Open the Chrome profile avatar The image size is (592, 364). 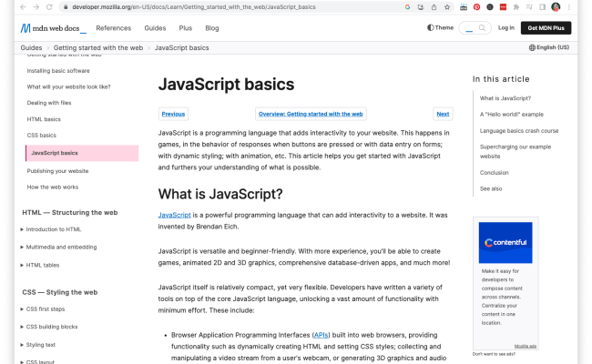point(556,6)
